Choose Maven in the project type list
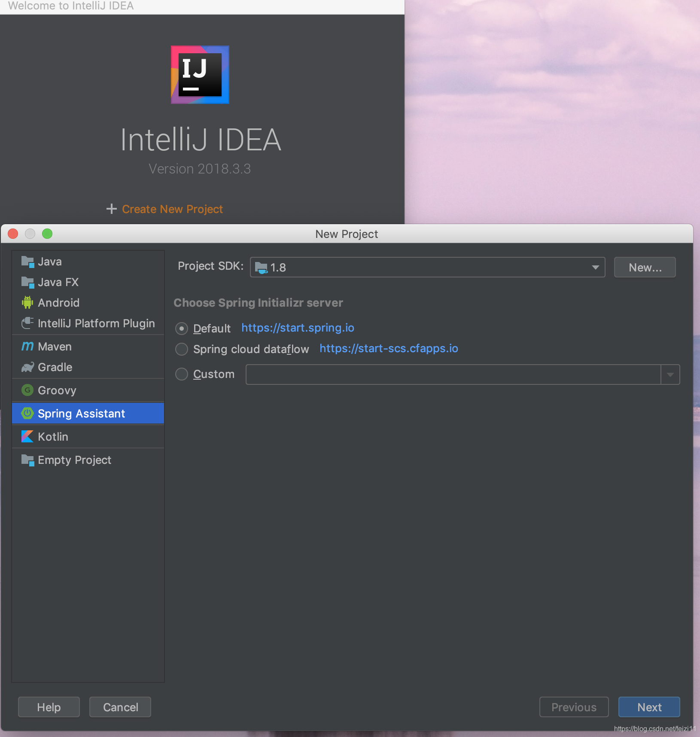The height and width of the screenshot is (737, 700). [x=88, y=347]
